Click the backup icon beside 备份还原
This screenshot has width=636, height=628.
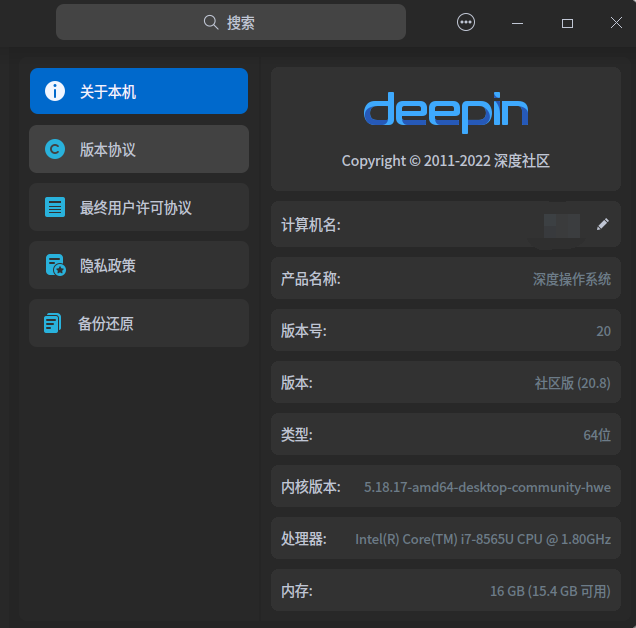coord(53,323)
